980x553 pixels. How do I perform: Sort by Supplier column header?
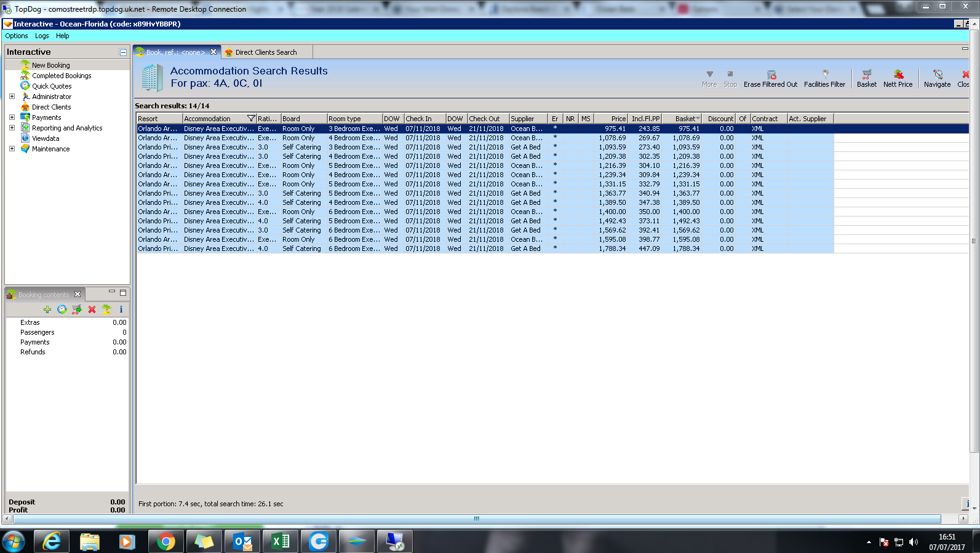coord(528,119)
